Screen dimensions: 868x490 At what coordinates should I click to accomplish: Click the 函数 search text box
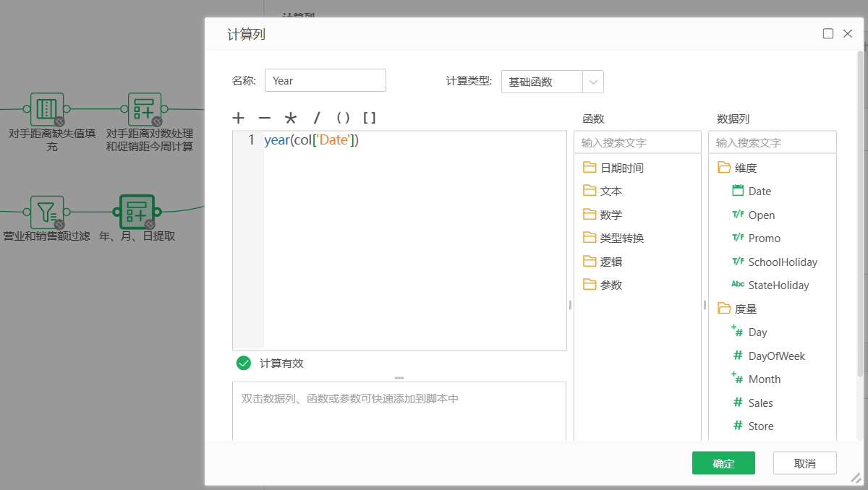click(637, 142)
